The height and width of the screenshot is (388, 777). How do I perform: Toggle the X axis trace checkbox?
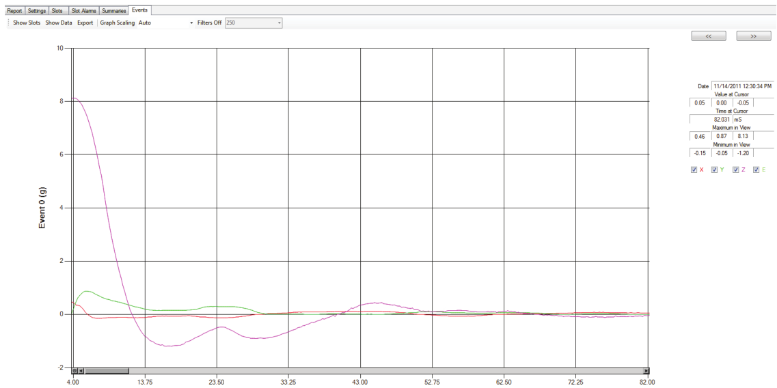tap(694, 170)
